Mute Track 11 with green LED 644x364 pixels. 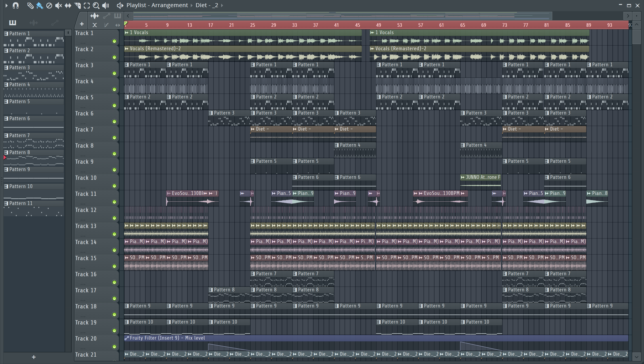click(114, 202)
